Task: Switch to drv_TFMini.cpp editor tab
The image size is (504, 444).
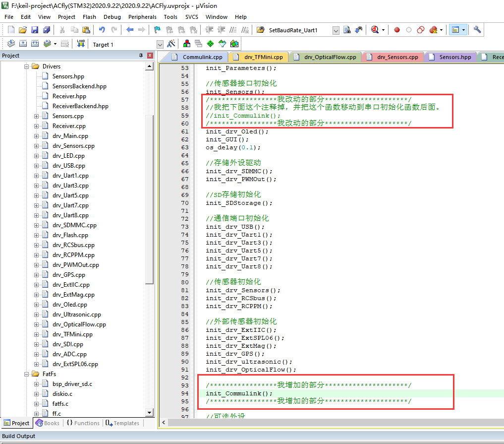Action: point(258,57)
